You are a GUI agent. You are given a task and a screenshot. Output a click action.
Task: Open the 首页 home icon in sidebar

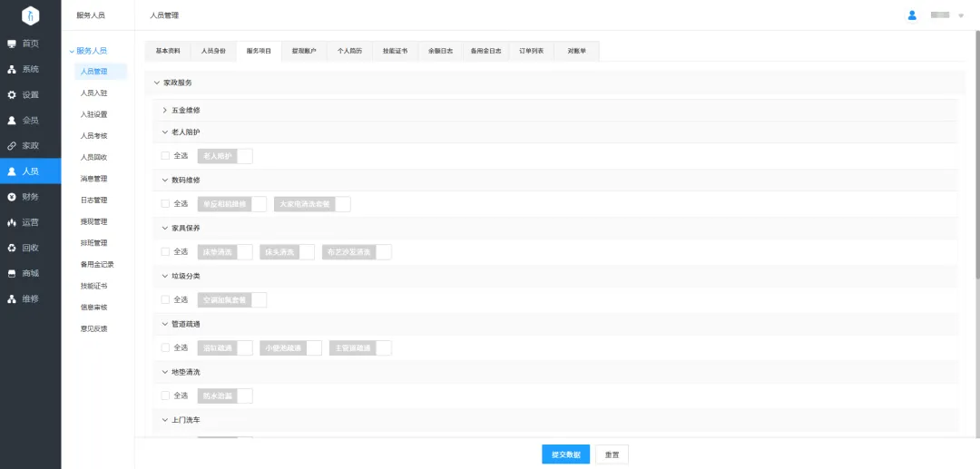(x=12, y=44)
